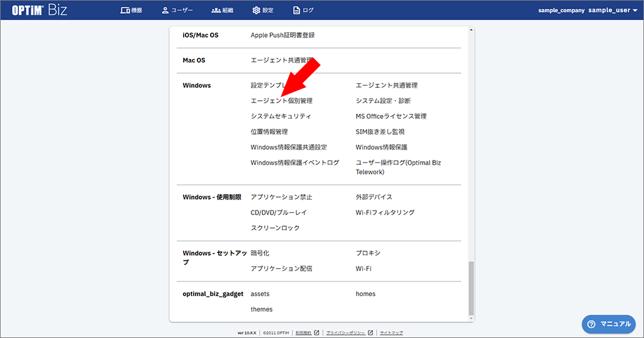Viewport: 644px width, 338px height.
Task: Click the scrollbar down arrow
Action: [471, 318]
